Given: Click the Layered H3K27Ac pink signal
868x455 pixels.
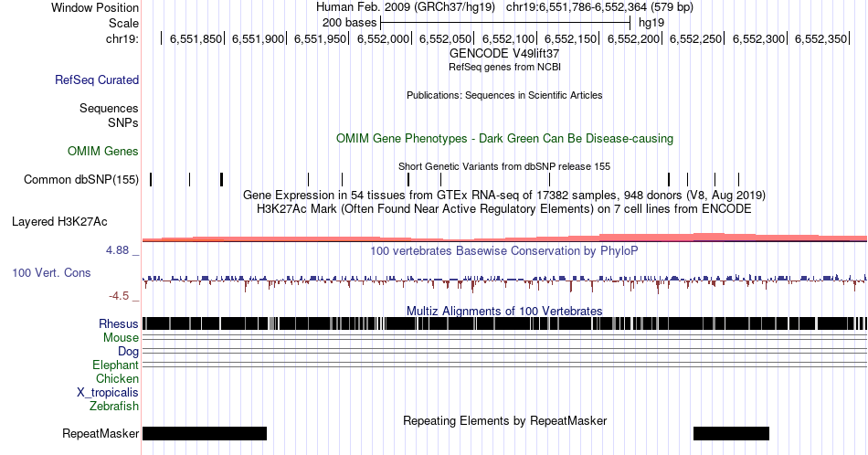Looking at the screenshot, I should point(504,238).
